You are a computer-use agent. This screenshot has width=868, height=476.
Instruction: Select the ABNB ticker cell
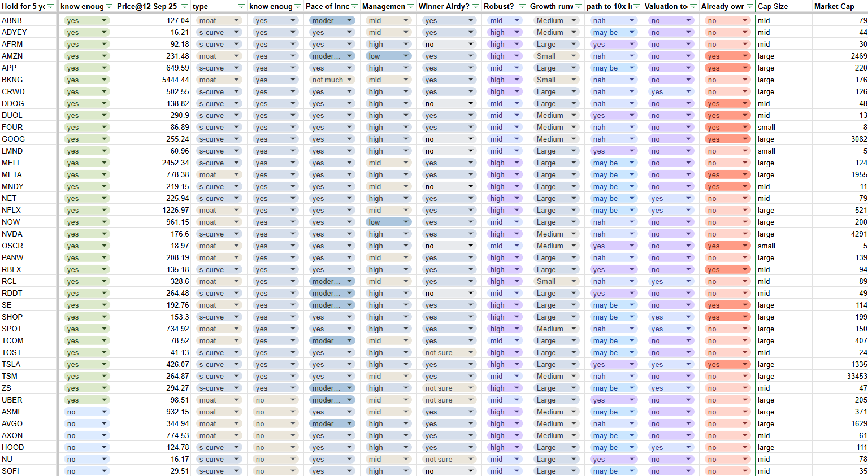[28, 20]
